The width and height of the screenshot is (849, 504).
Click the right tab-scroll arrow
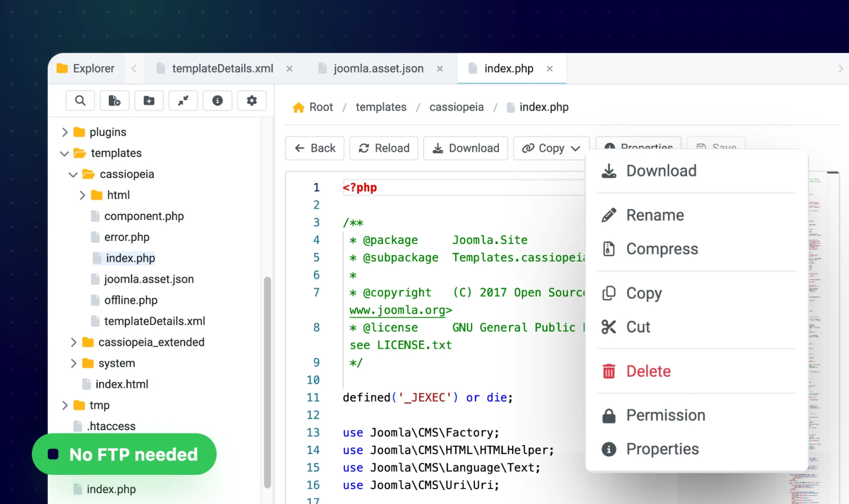pos(841,68)
